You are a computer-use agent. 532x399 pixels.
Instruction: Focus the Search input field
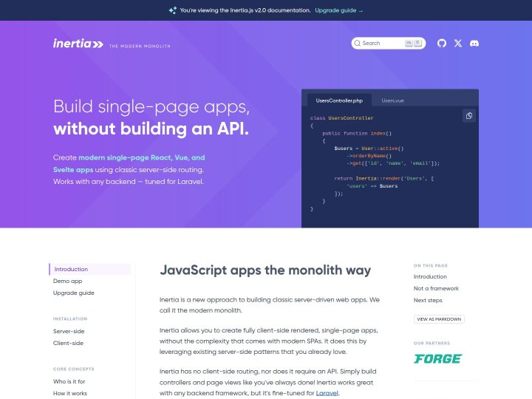pyautogui.click(x=388, y=43)
